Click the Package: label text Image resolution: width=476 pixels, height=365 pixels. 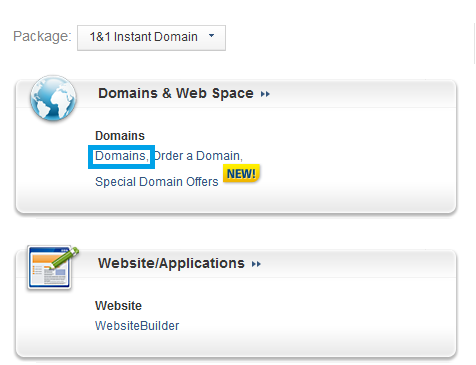pos(42,36)
